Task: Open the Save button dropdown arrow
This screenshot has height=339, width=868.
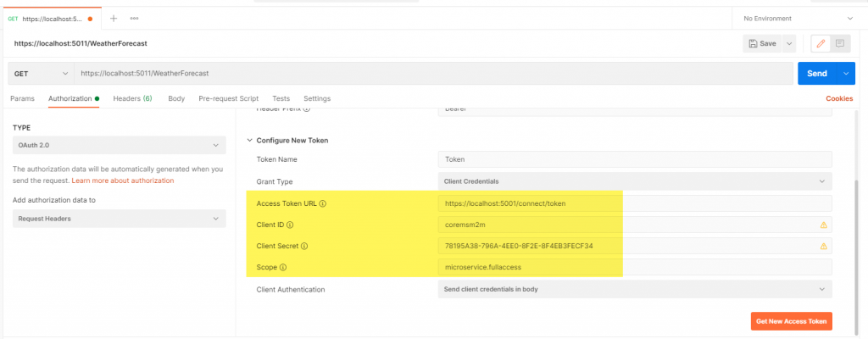Action: click(x=789, y=43)
